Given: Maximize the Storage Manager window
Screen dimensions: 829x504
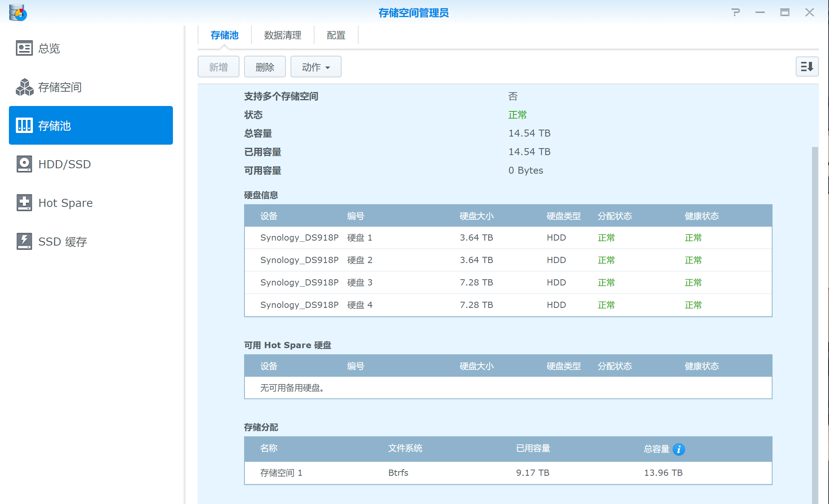Looking at the screenshot, I should 785,12.
